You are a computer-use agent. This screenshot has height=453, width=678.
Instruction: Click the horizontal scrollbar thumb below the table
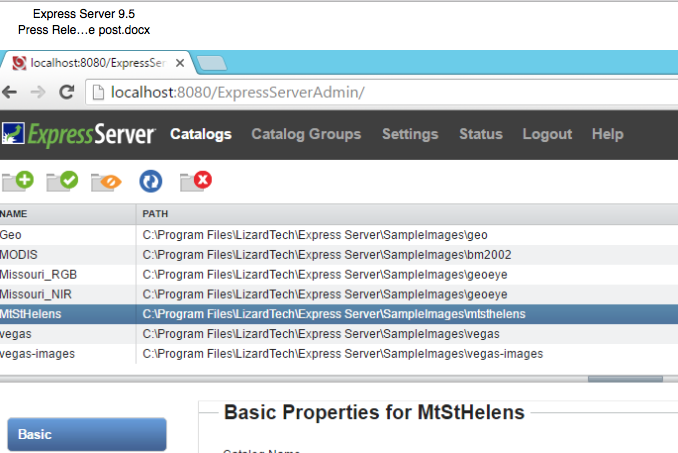[x=625, y=379]
